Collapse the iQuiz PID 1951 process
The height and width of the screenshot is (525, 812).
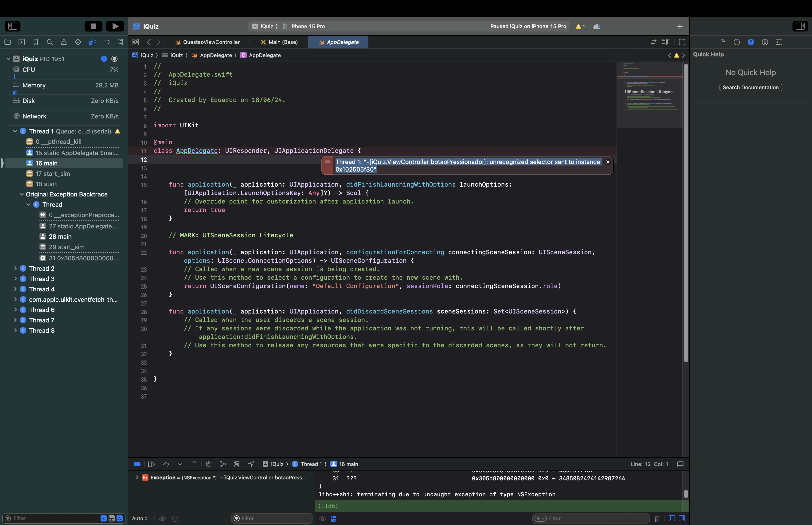8,59
